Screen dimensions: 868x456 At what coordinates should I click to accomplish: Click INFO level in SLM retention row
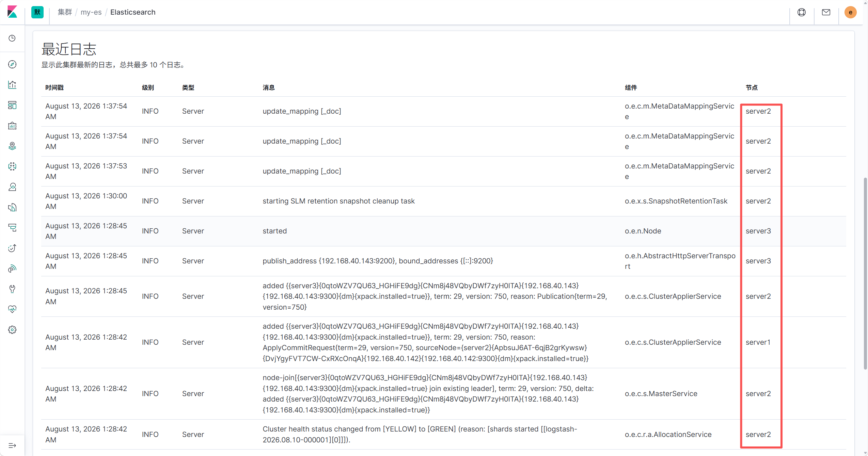[x=150, y=201]
